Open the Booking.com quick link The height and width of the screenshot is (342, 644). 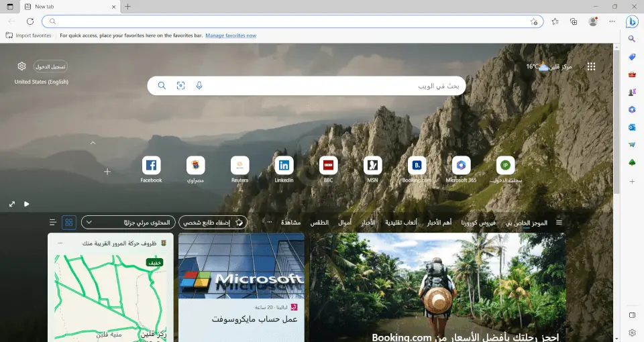click(417, 170)
